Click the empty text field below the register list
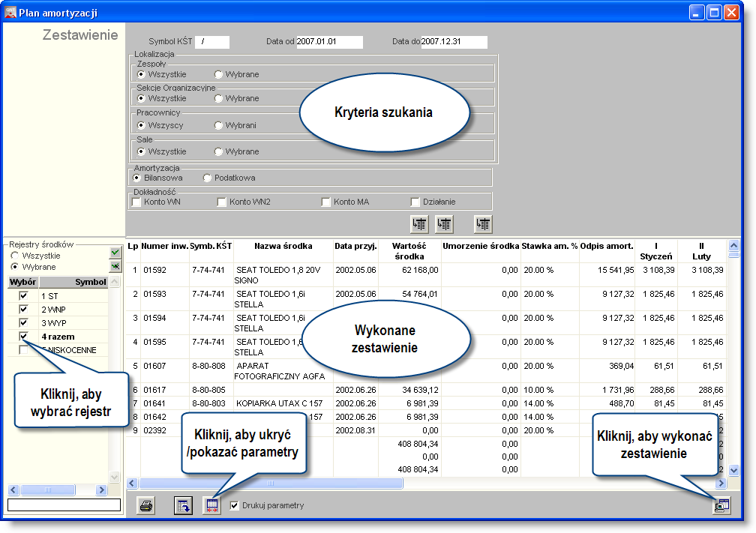 pyautogui.click(x=64, y=505)
